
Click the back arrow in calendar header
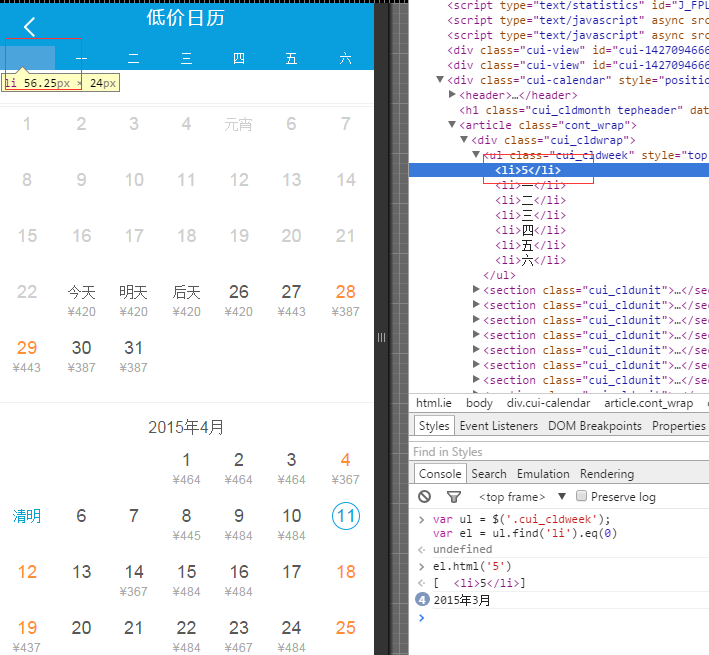30,27
